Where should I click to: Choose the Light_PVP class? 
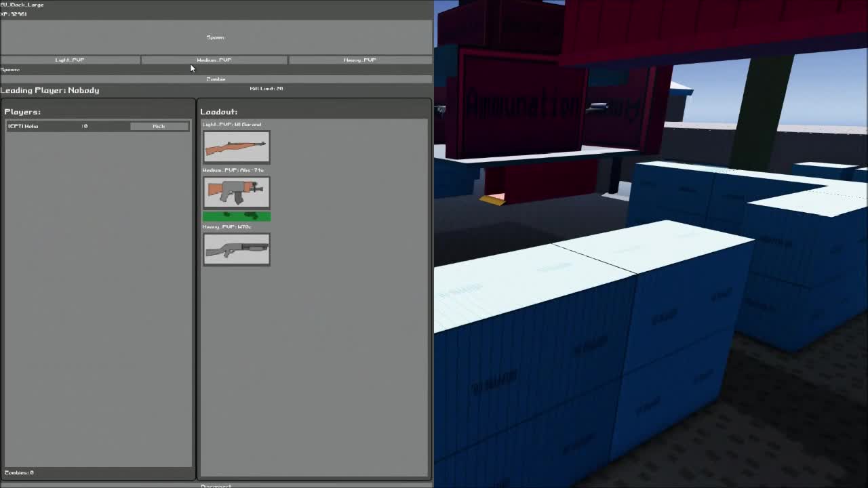pos(70,60)
